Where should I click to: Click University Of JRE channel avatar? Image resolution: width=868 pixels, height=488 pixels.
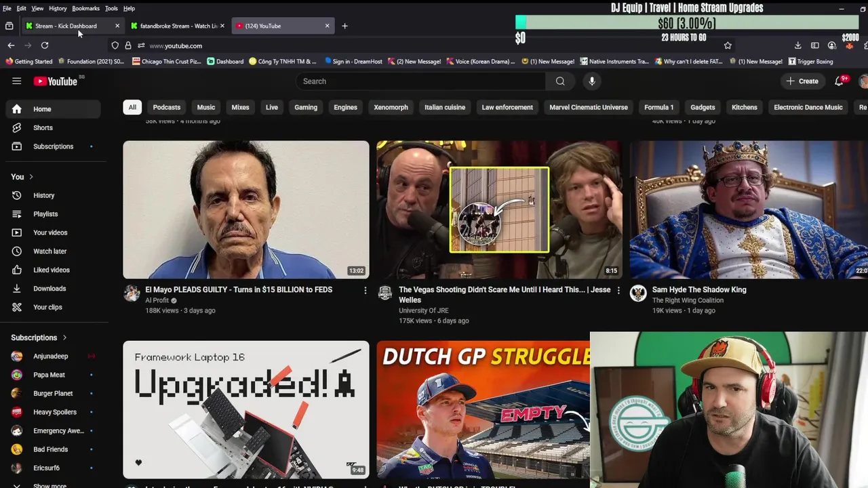[x=385, y=293]
